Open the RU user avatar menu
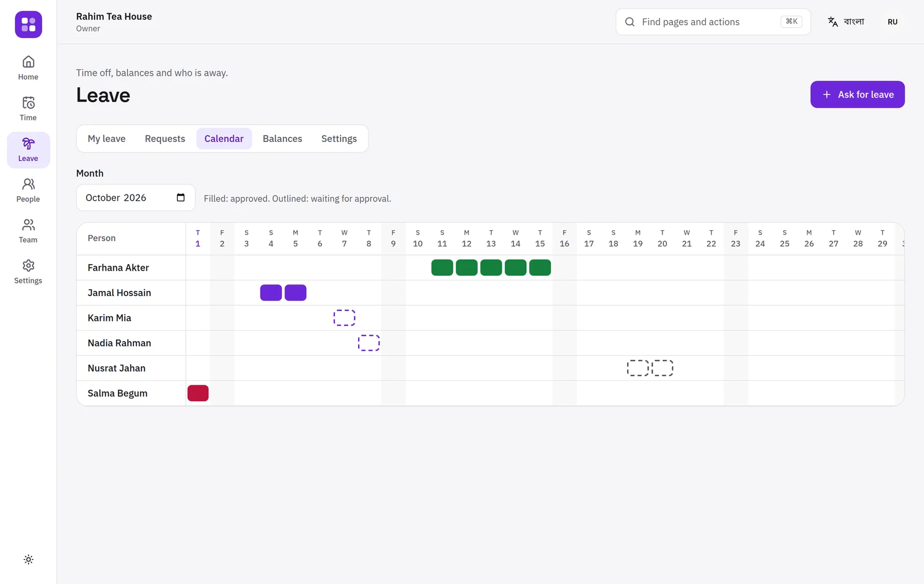This screenshot has width=924, height=584. click(893, 22)
